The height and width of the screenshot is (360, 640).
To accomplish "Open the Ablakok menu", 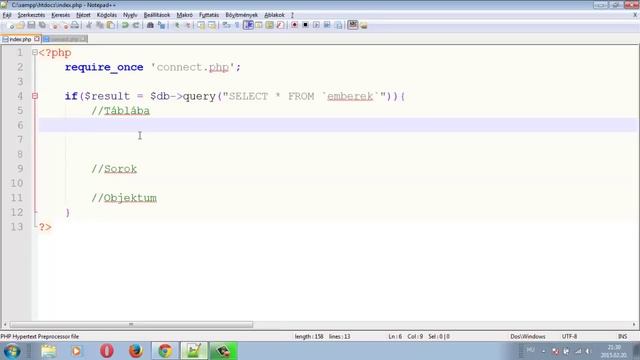I will pos(274,15).
